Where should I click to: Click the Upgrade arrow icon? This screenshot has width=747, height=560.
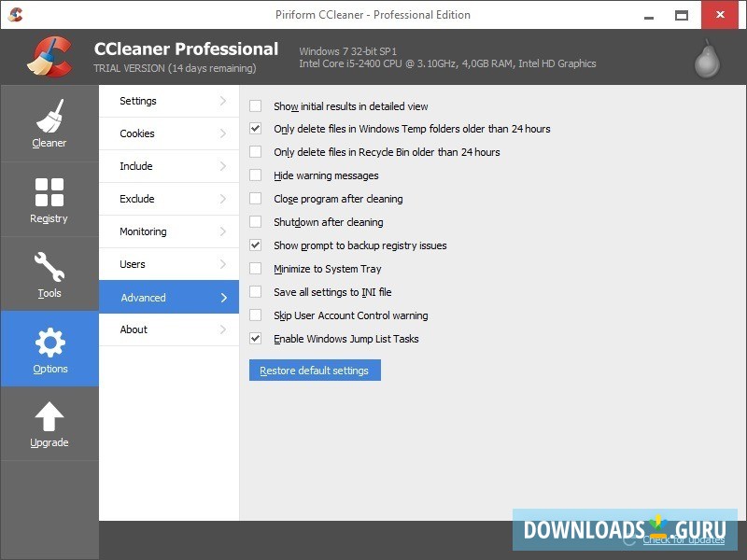[49, 416]
